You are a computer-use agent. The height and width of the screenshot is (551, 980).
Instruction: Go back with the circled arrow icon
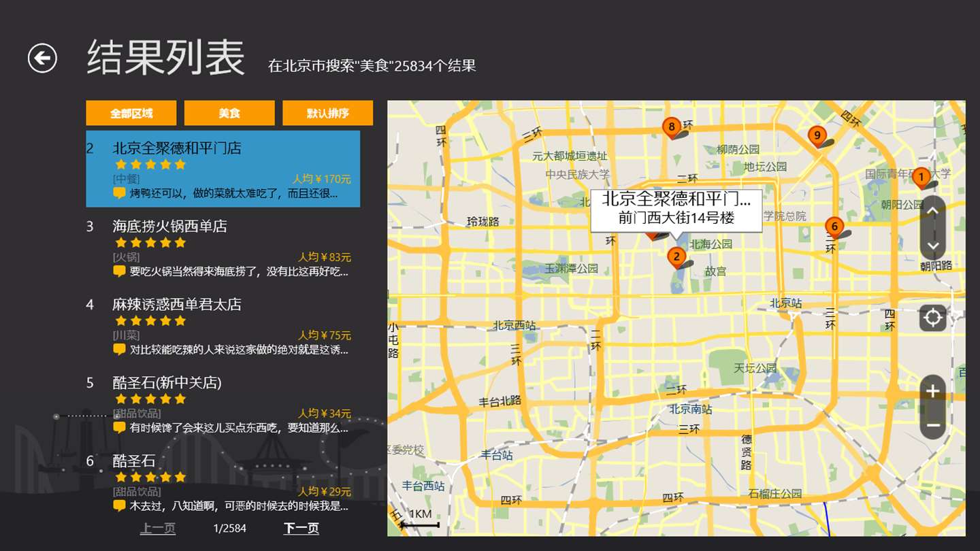click(42, 58)
